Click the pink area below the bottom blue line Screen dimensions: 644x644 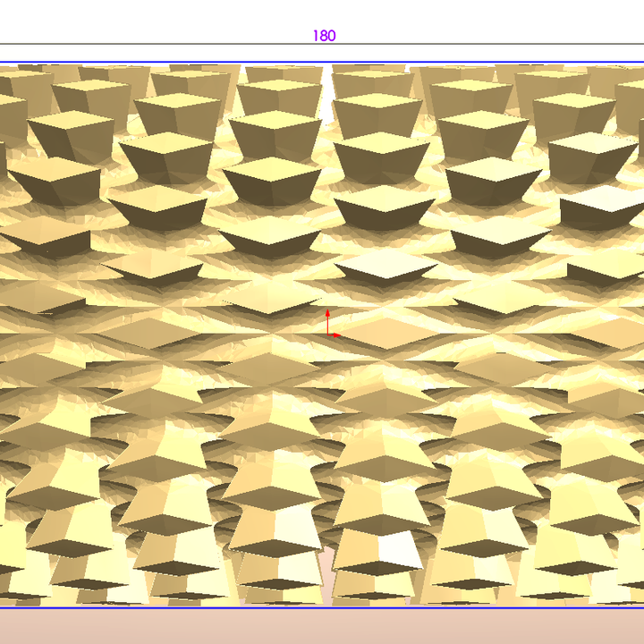pyautogui.click(x=322, y=626)
